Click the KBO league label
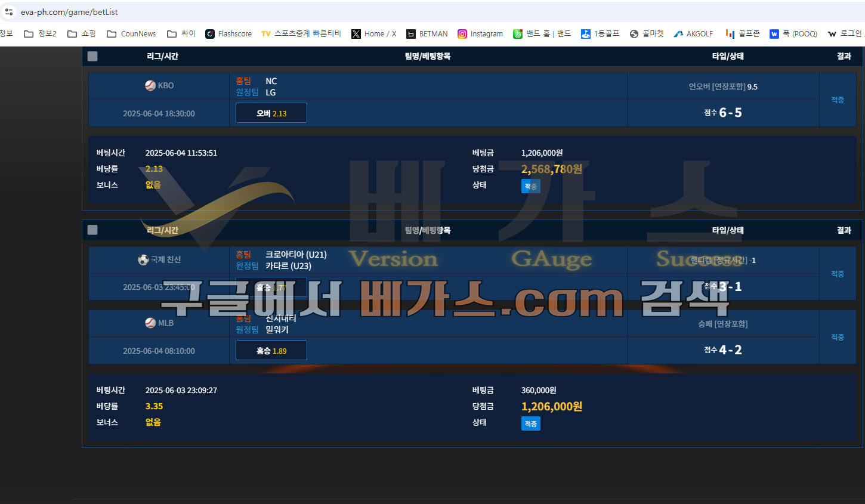865x504 pixels. pyautogui.click(x=166, y=85)
